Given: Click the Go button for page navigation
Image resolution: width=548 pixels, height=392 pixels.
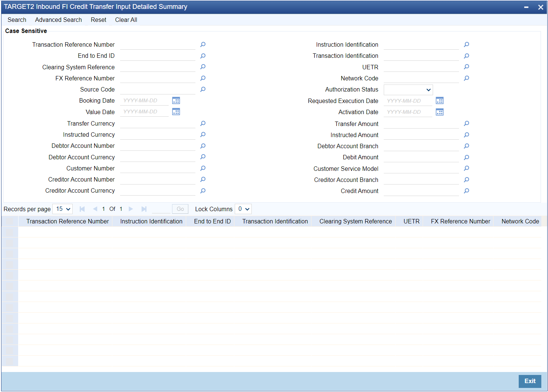Looking at the screenshot, I should tap(180, 209).
